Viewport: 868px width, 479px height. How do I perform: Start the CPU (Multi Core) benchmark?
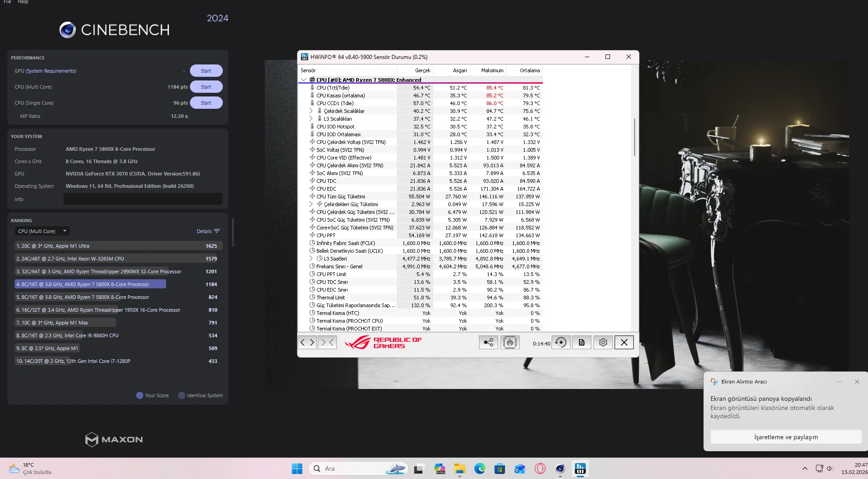coord(206,87)
